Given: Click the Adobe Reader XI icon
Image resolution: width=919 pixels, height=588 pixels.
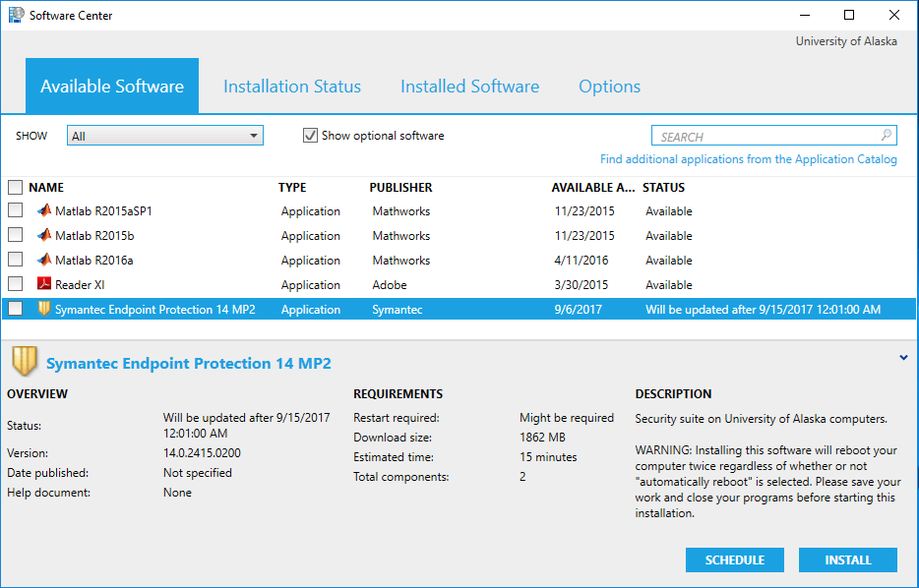Looking at the screenshot, I should 43,284.
